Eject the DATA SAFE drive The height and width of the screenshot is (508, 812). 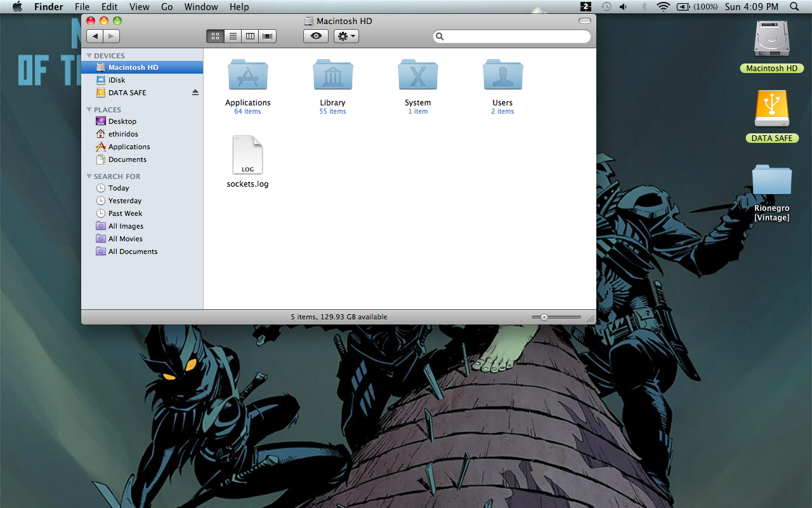pyautogui.click(x=195, y=93)
